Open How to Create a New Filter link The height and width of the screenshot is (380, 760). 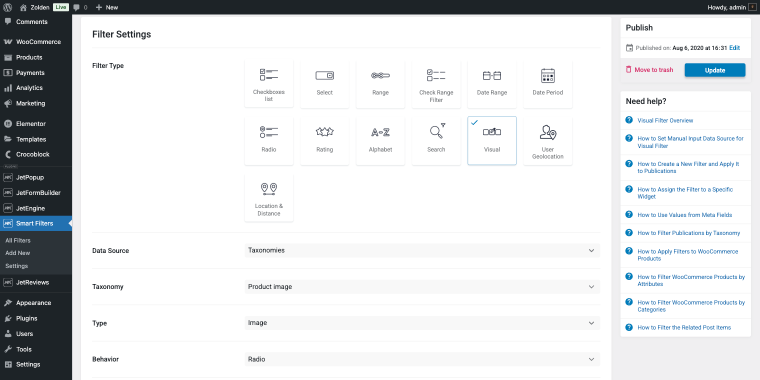pyautogui.click(x=688, y=168)
